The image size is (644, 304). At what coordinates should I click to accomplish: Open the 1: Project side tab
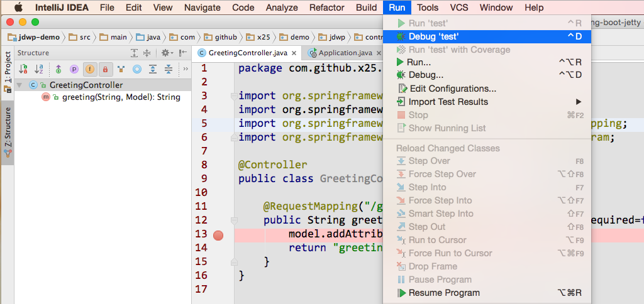click(8, 72)
